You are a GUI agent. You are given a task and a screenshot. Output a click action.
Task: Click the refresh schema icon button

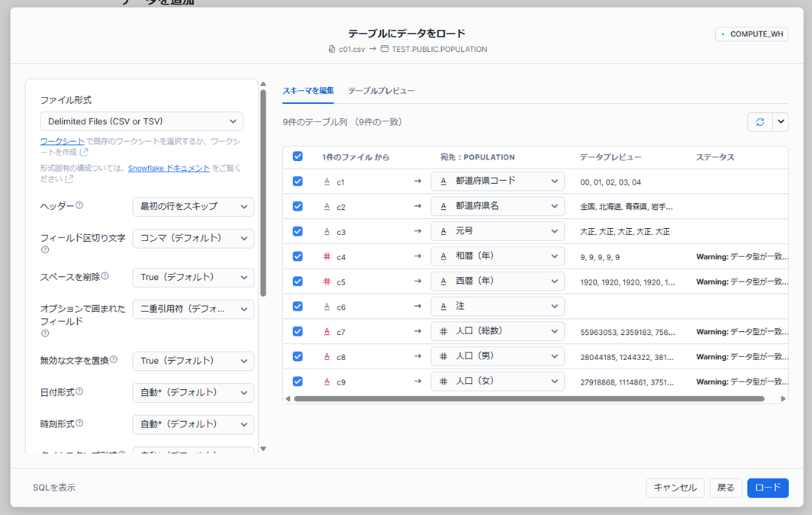[759, 122]
